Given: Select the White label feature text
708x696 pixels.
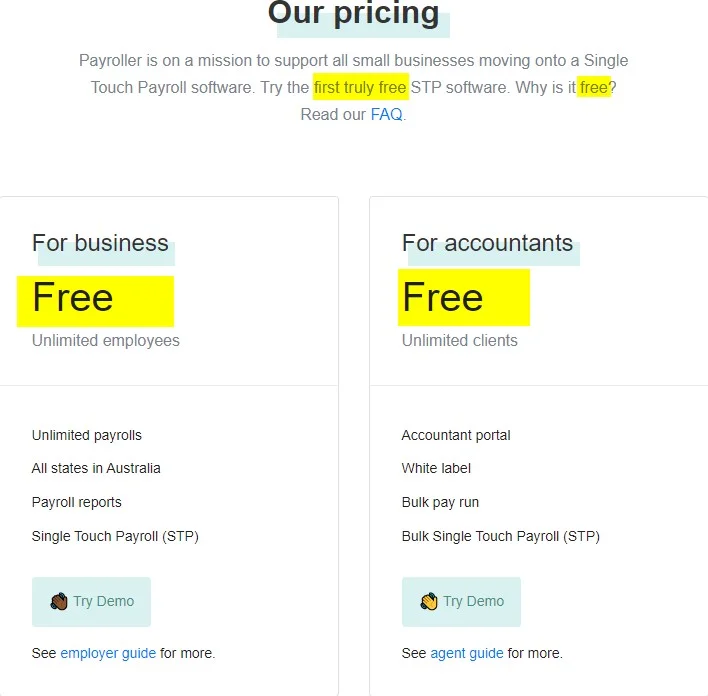Looking at the screenshot, I should coord(436,468).
